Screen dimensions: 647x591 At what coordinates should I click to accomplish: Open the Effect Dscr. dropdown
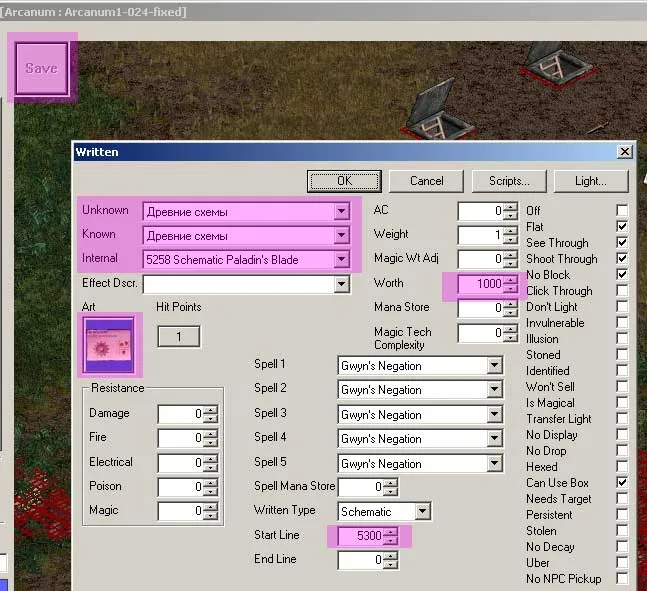[x=342, y=285]
